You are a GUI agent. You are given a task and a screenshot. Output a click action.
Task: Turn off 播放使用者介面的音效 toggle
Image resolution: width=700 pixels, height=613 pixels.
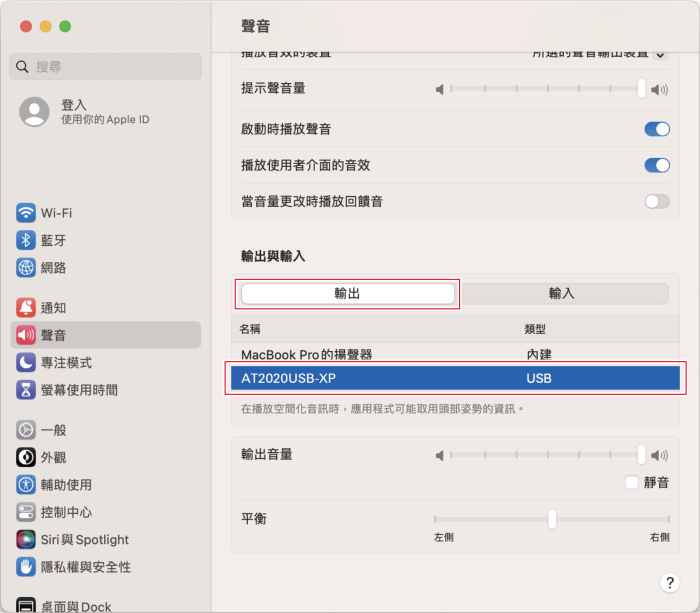pyautogui.click(x=656, y=165)
